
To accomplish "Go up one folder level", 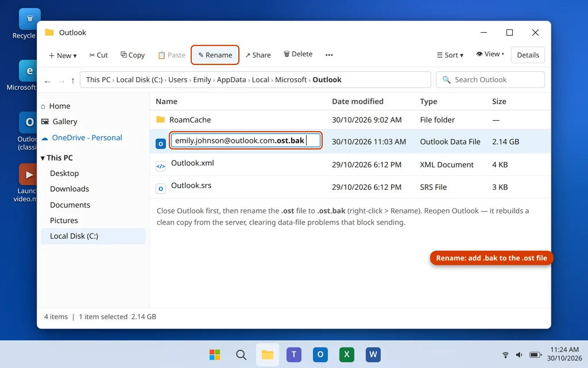I will [x=73, y=80].
